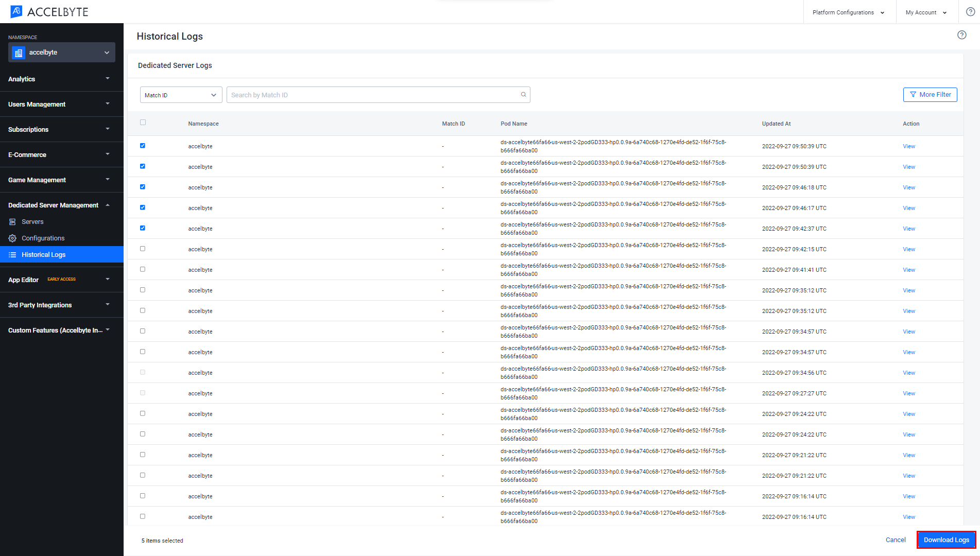View log updated 09:41:41 UTC
This screenshot has width=980, height=556.
[x=909, y=270]
